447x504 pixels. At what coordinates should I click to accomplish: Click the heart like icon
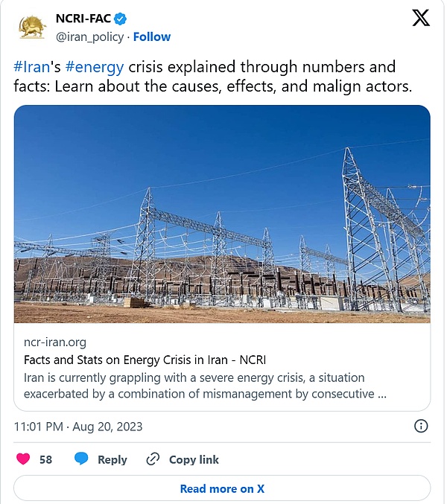click(x=23, y=459)
